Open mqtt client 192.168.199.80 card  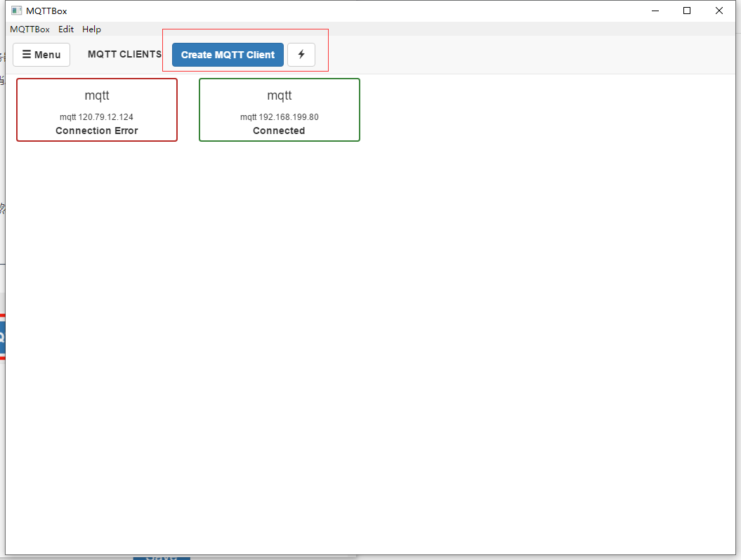[x=280, y=109]
